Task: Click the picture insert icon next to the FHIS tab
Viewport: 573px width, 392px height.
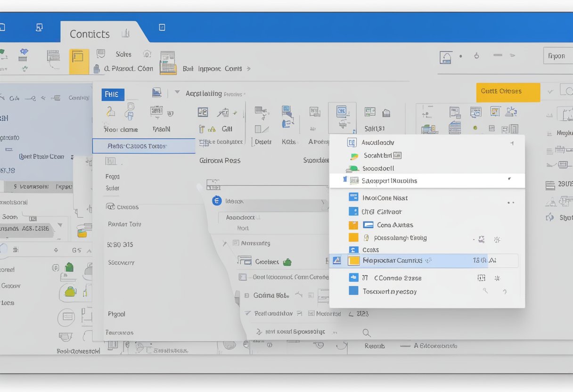Action: [x=156, y=92]
